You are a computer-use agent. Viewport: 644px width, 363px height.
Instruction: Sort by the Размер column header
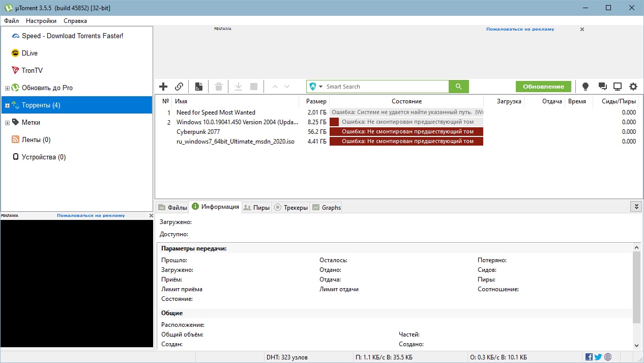point(316,101)
